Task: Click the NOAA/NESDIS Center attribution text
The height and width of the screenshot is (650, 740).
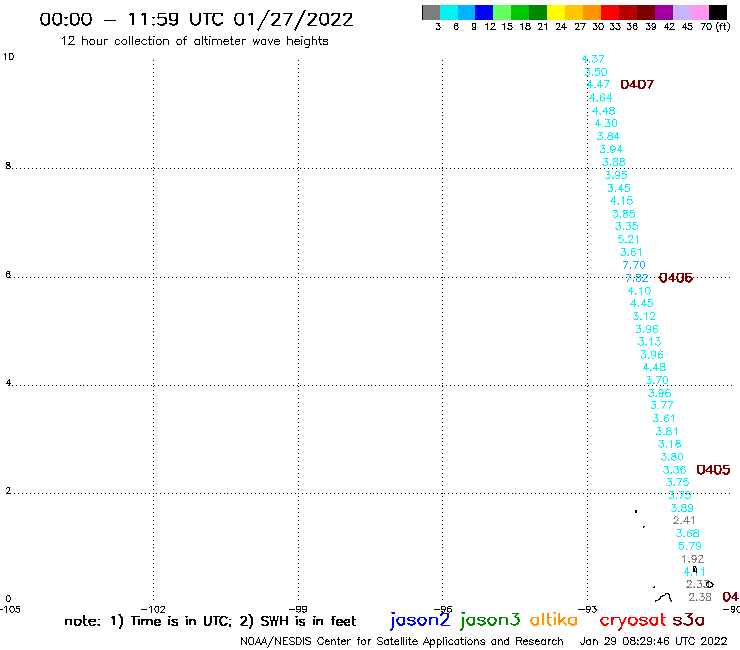Action: (x=402, y=641)
